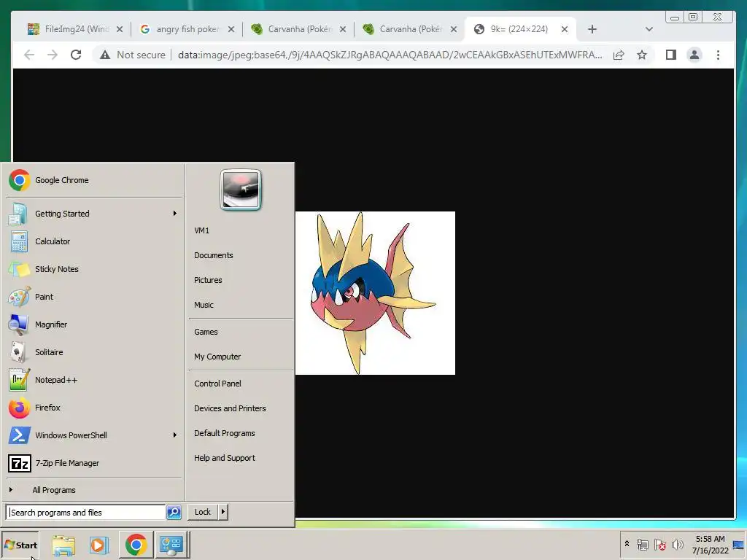Expand Windows PowerShell submenu arrow

click(x=175, y=435)
